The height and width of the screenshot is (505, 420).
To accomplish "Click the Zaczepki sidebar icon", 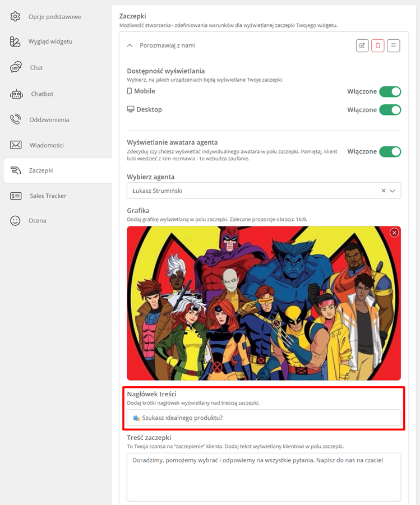I will coord(16,170).
